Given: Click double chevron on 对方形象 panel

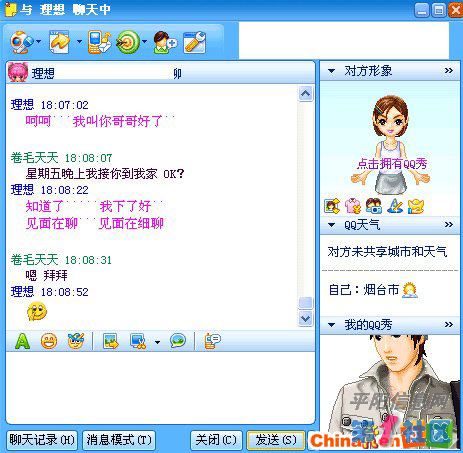Looking at the screenshot, I should click(x=449, y=70).
